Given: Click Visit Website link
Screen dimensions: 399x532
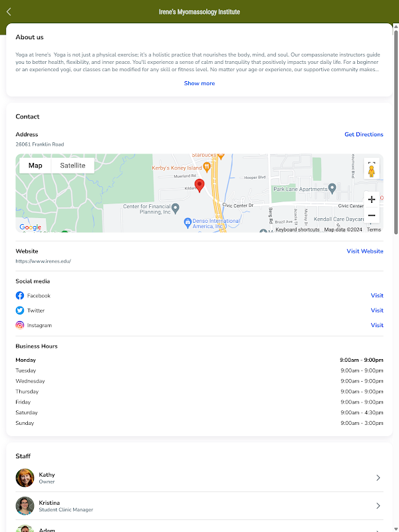Looking at the screenshot, I should pyautogui.click(x=365, y=251).
